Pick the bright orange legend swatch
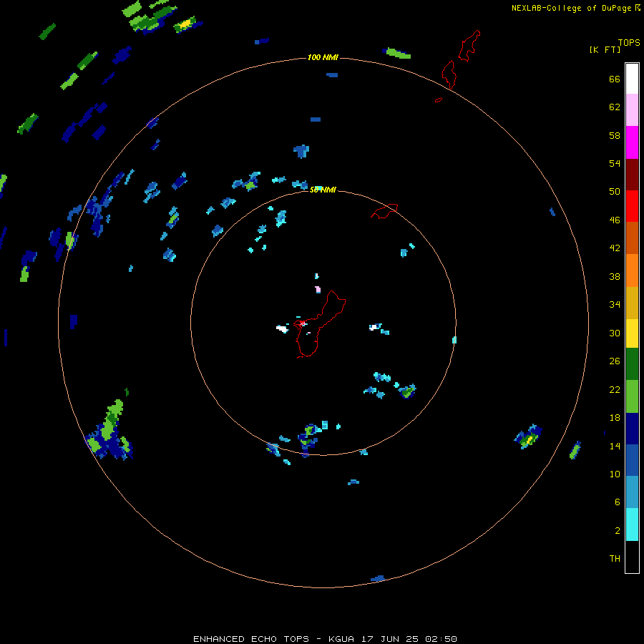 coord(632,270)
